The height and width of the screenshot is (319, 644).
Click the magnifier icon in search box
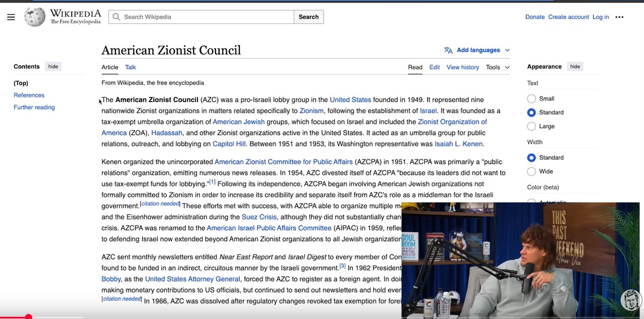[x=117, y=17]
